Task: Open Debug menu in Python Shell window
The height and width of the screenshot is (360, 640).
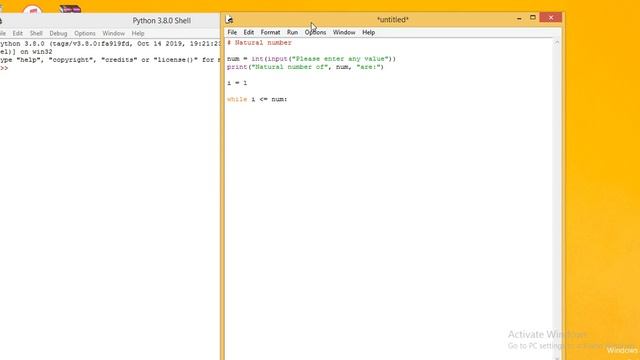Action: pos(58,33)
